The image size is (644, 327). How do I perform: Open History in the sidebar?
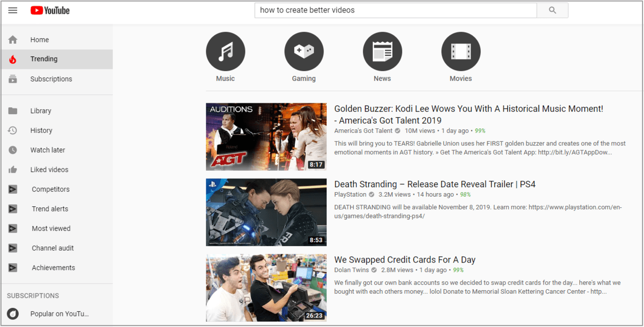(x=57, y=130)
